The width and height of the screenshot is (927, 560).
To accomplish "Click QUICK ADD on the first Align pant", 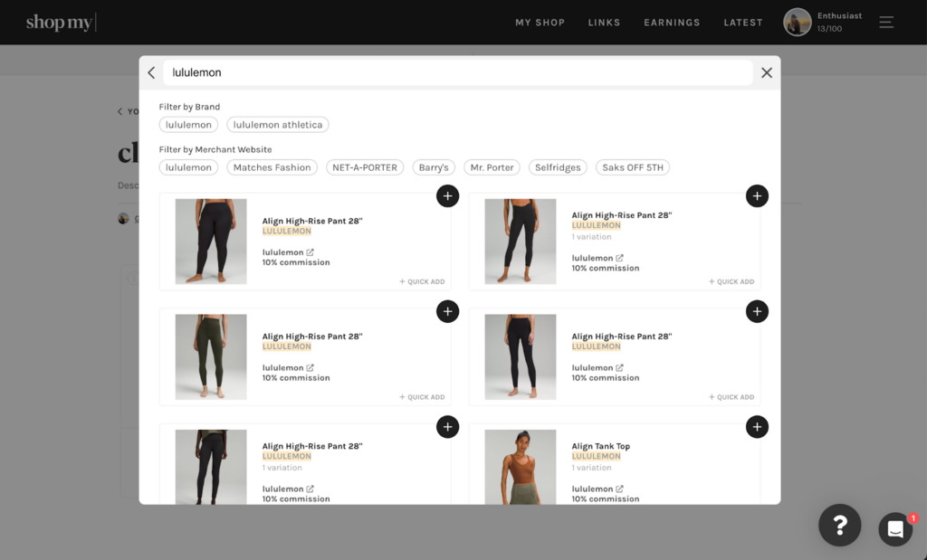I will tap(422, 281).
